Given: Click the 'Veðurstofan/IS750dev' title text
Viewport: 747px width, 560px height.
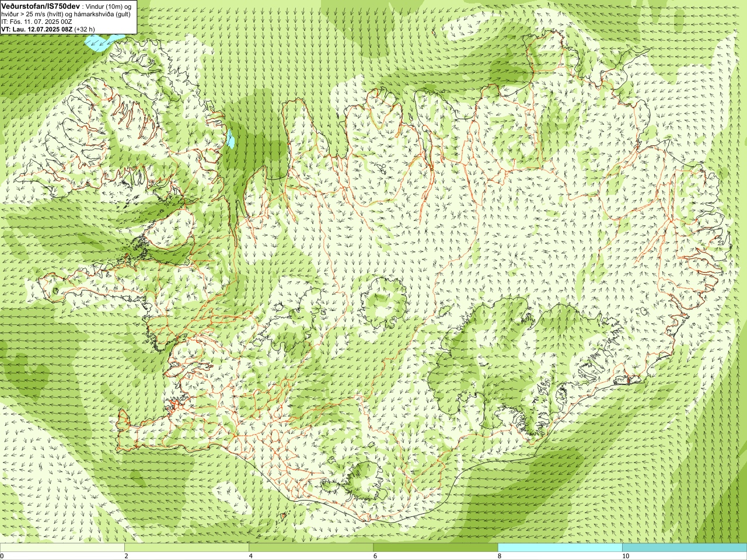Looking at the screenshot, I should click(x=40, y=5).
